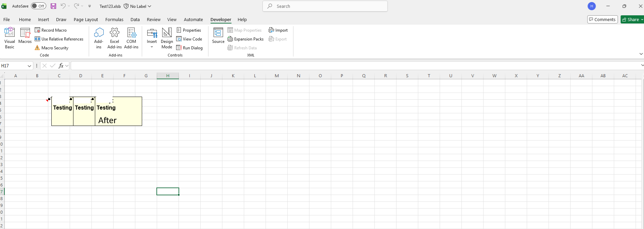The width and height of the screenshot is (644, 229).
Task: Open the XML Source pane
Action: pos(218,36)
